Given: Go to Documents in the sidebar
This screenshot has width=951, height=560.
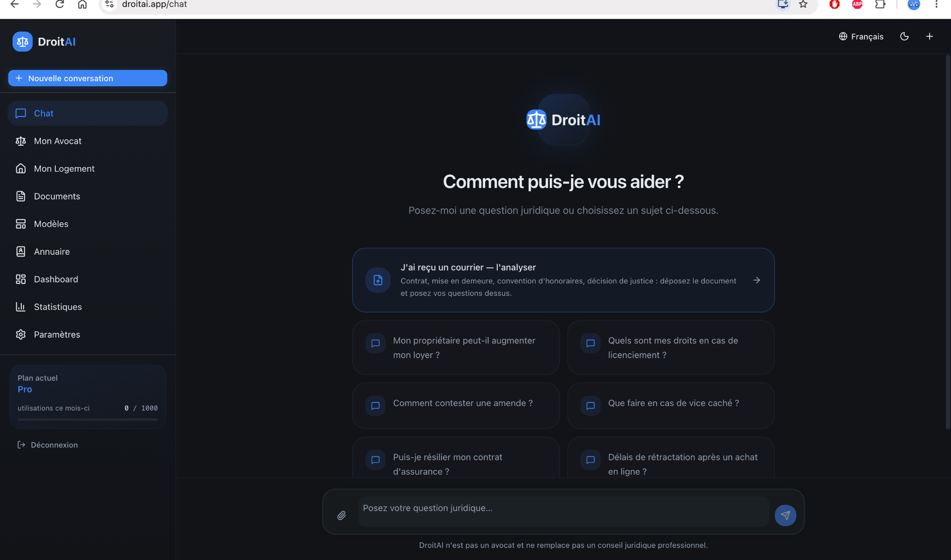Looking at the screenshot, I should click(87, 196).
